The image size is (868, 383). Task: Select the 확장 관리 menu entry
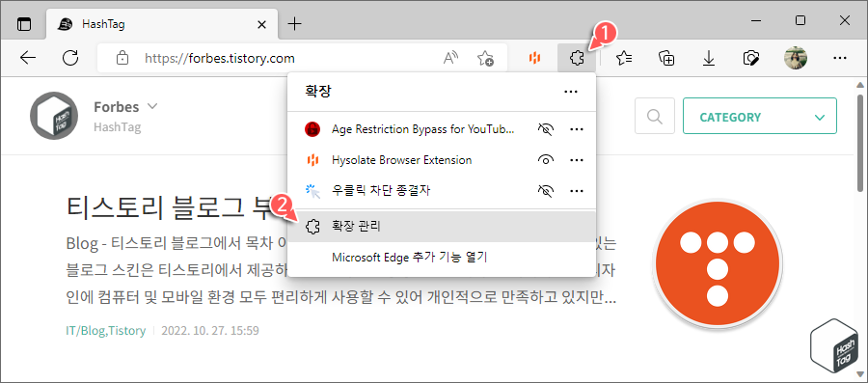point(441,226)
